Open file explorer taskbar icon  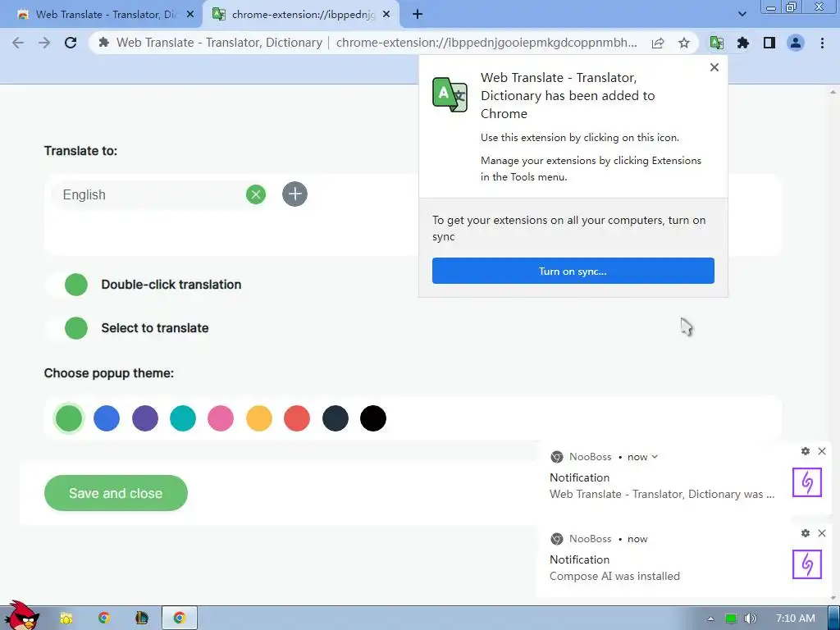click(66, 619)
